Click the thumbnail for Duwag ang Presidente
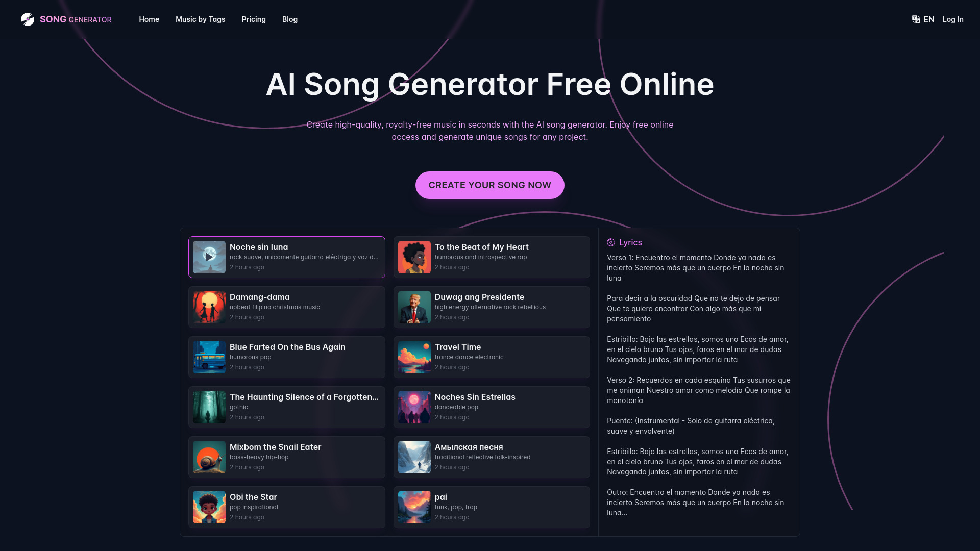The height and width of the screenshot is (551, 980). (414, 307)
